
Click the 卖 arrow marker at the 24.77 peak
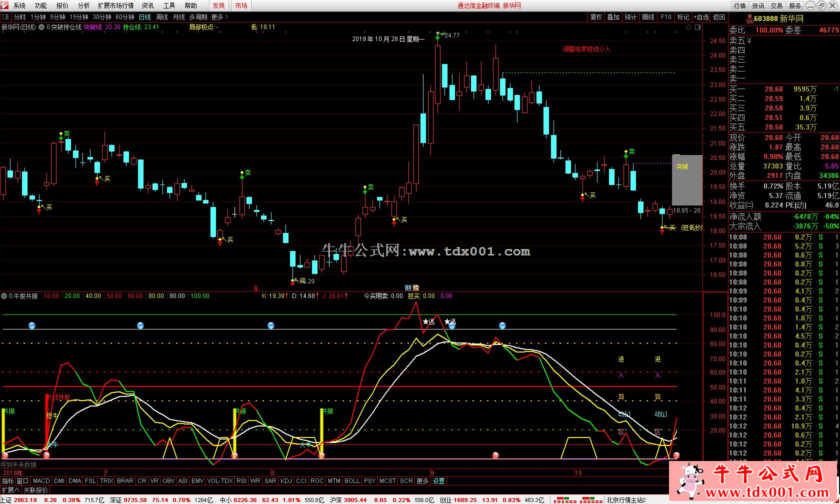click(x=437, y=35)
